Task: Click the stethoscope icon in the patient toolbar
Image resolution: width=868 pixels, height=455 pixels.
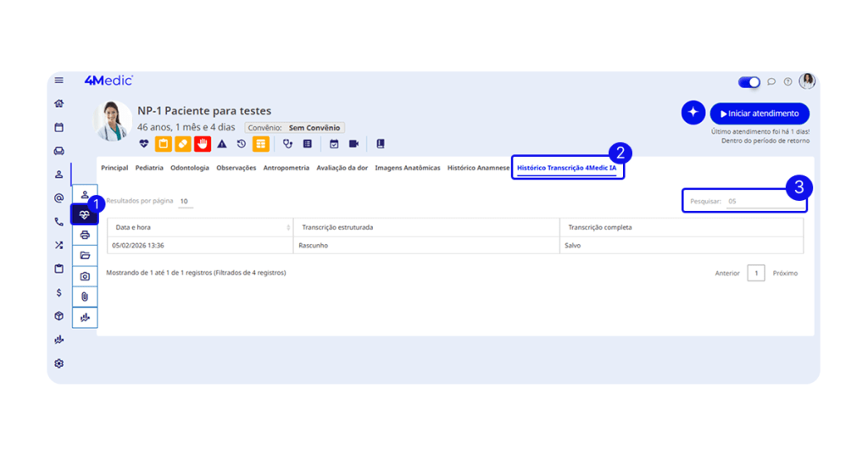Action: 288,144
